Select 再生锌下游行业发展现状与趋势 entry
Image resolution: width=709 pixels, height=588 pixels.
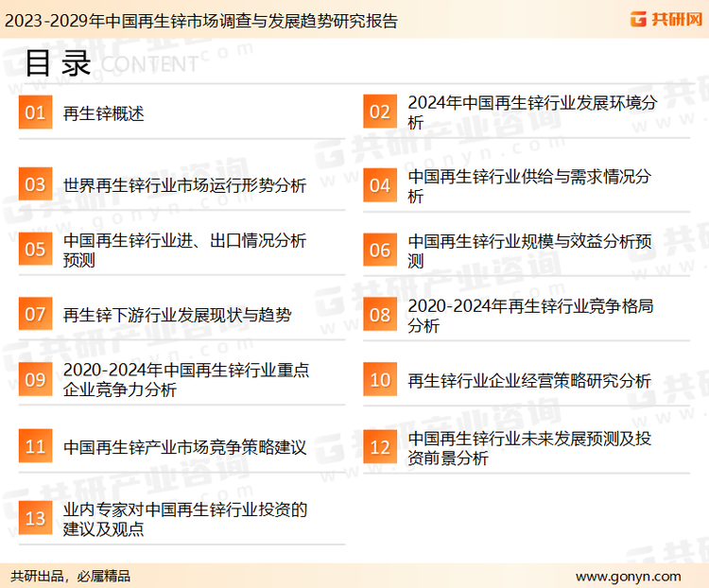coord(178,315)
